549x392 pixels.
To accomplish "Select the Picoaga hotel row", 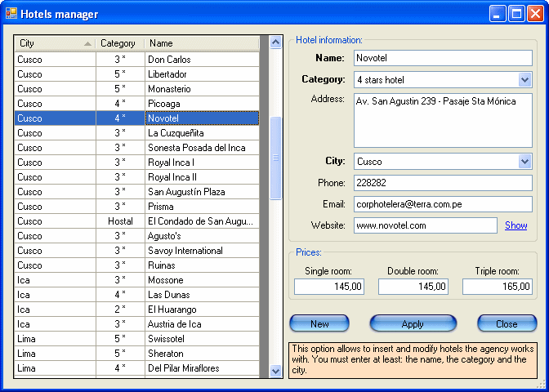I will point(137,104).
